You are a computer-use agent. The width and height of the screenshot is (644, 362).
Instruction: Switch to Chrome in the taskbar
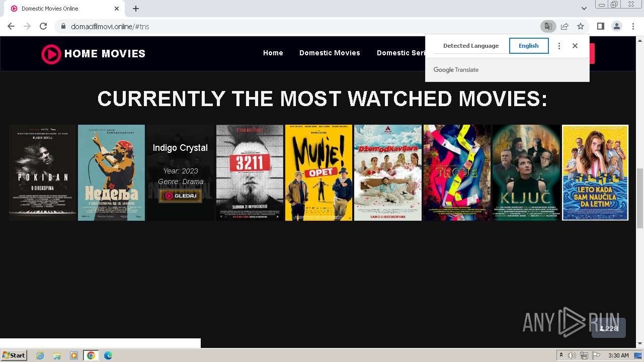(91, 355)
